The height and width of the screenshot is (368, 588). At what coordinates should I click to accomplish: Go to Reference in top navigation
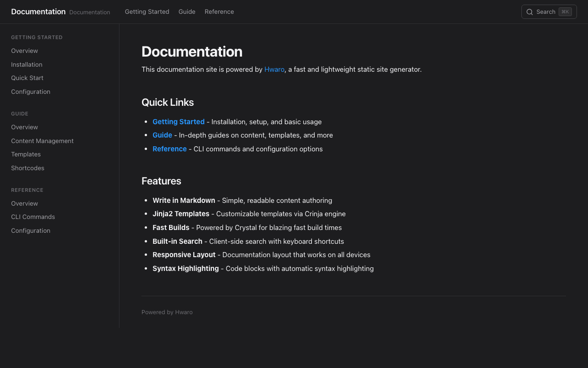219,12
